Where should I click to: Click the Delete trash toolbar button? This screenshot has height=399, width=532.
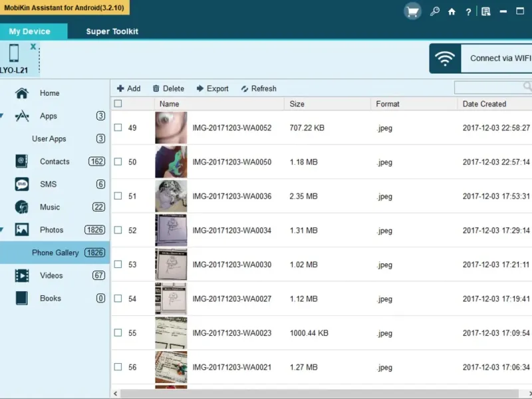[168, 88]
